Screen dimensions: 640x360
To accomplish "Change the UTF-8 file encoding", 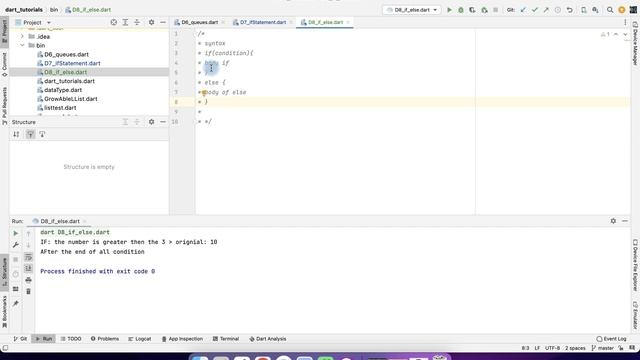I will pos(552,348).
